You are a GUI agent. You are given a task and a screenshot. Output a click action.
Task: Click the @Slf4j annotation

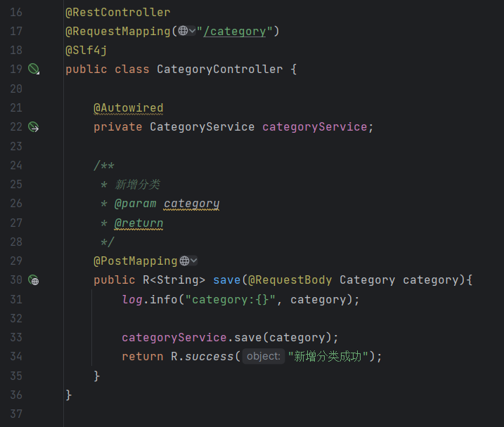point(86,50)
